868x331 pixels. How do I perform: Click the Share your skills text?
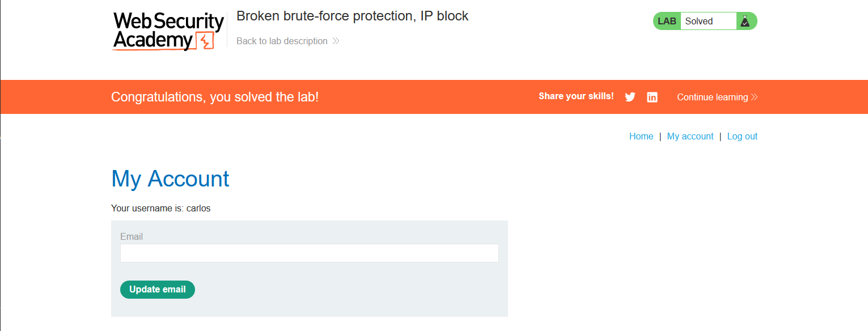click(576, 96)
